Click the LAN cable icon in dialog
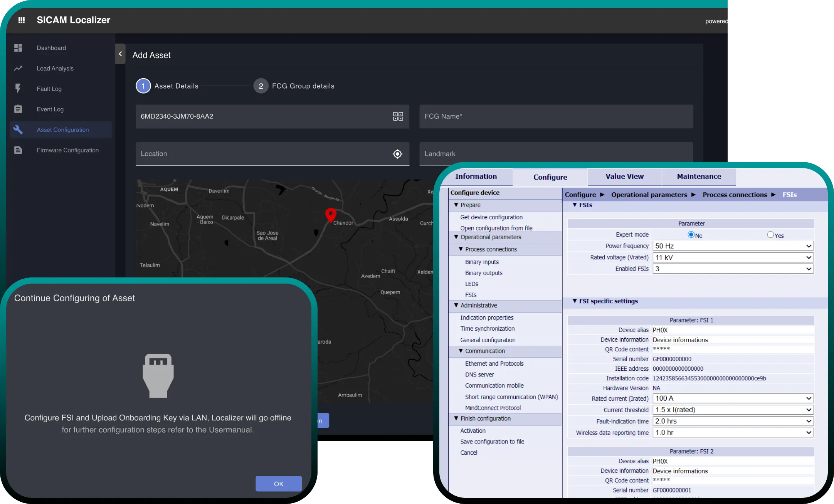This screenshot has width=834, height=504. point(158,376)
